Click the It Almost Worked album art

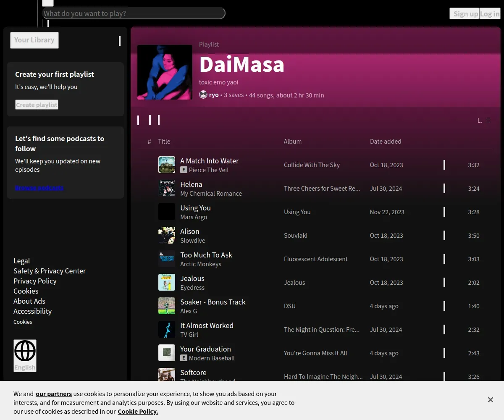pyautogui.click(x=167, y=329)
